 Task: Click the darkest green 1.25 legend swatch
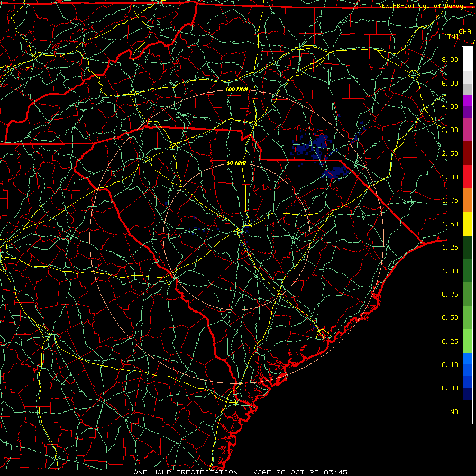point(467,247)
